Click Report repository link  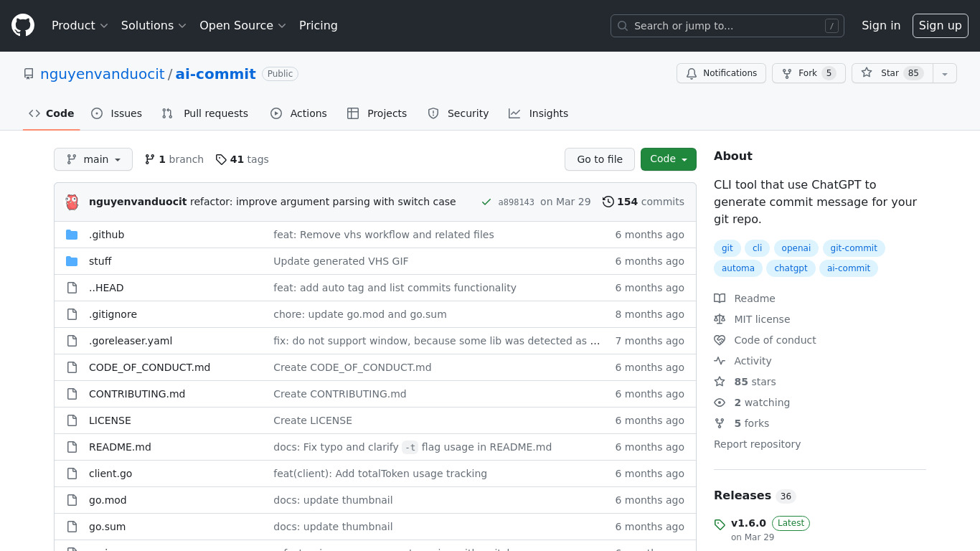tap(757, 444)
